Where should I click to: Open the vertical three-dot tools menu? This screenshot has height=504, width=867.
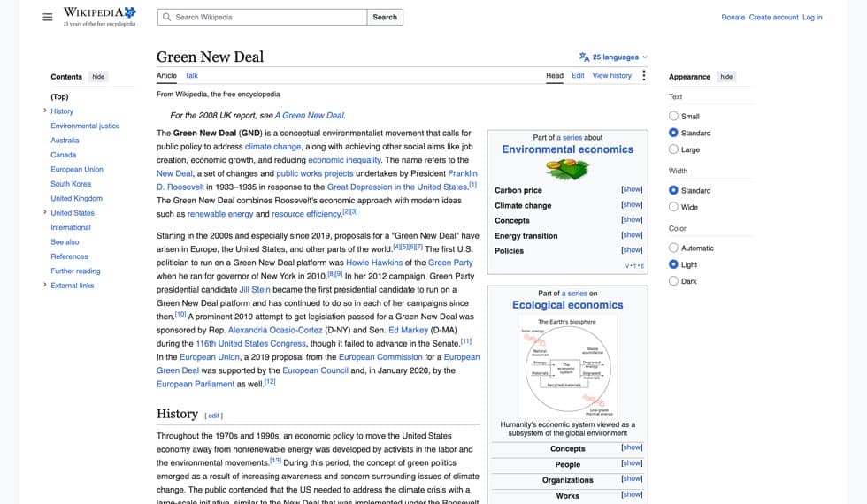click(644, 76)
